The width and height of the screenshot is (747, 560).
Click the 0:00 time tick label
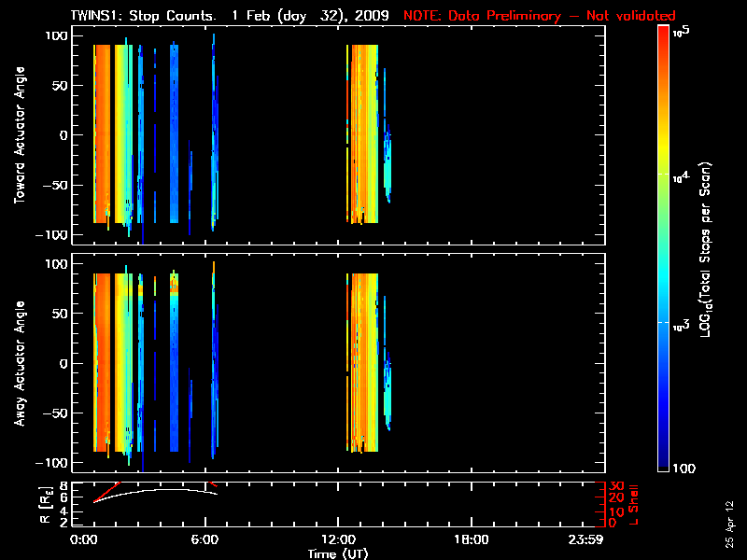[84, 539]
